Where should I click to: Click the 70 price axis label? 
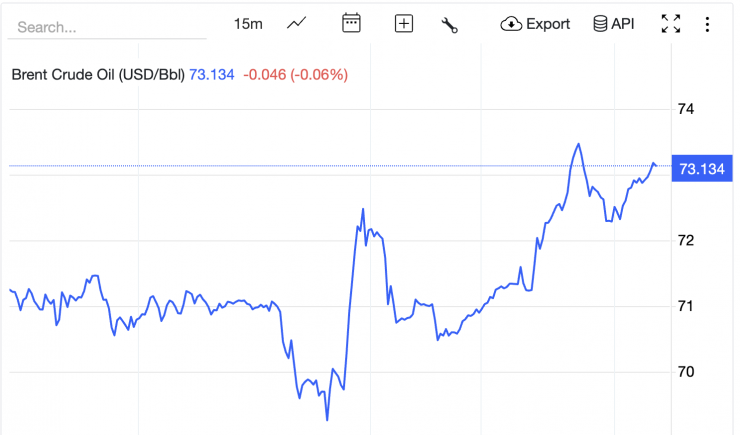[687, 372]
